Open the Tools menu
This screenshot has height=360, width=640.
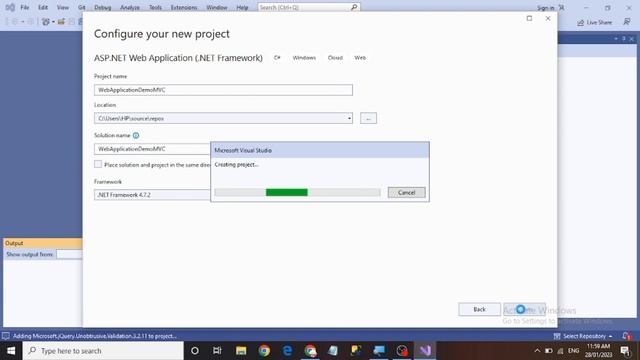155,7
